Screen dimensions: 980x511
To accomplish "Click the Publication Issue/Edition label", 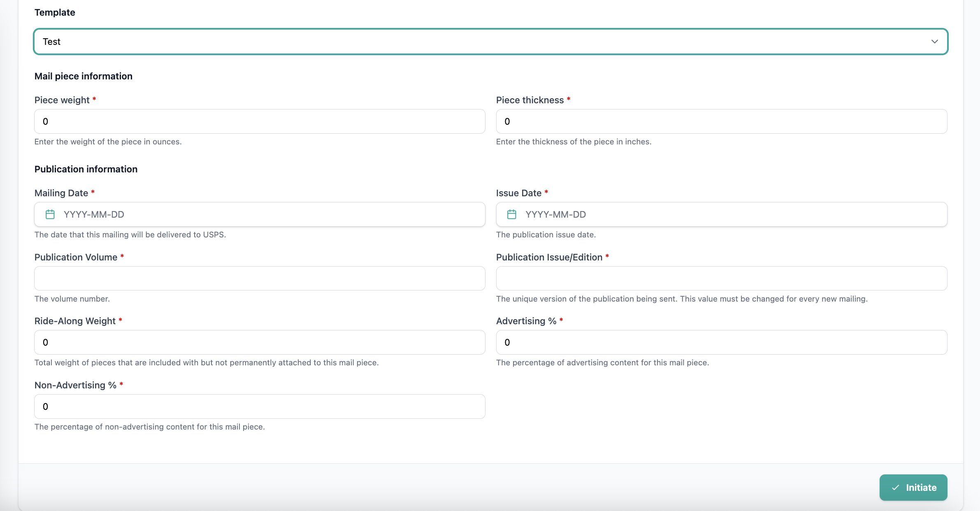I will (x=549, y=257).
